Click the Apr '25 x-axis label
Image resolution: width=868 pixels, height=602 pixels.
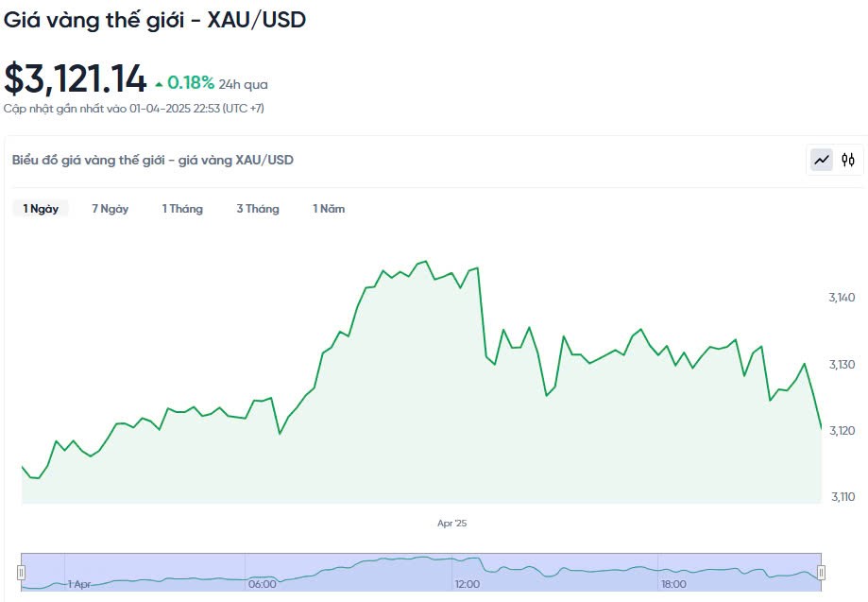point(452,523)
